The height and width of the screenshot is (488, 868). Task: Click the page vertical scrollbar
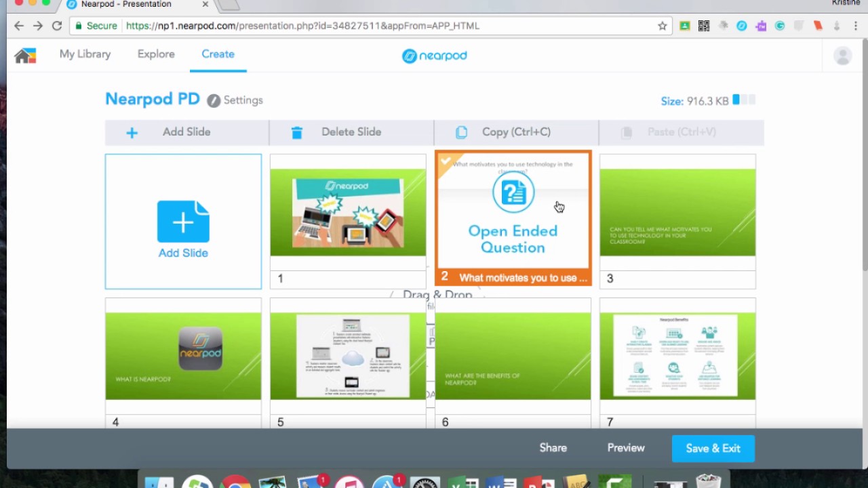[864, 156]
